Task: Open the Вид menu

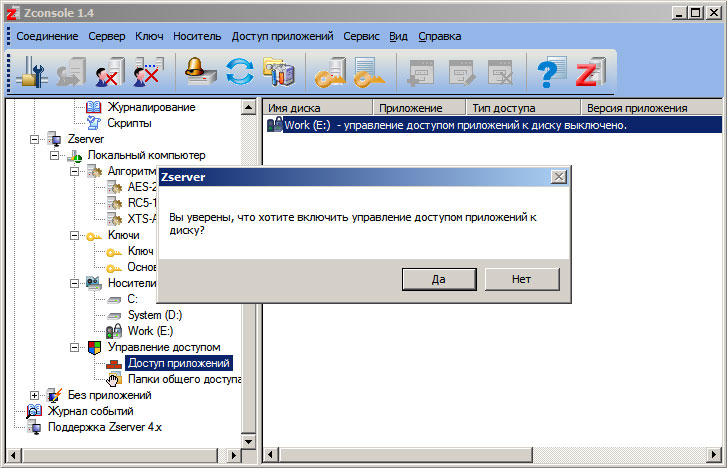Action: click(x=398, y=36)
